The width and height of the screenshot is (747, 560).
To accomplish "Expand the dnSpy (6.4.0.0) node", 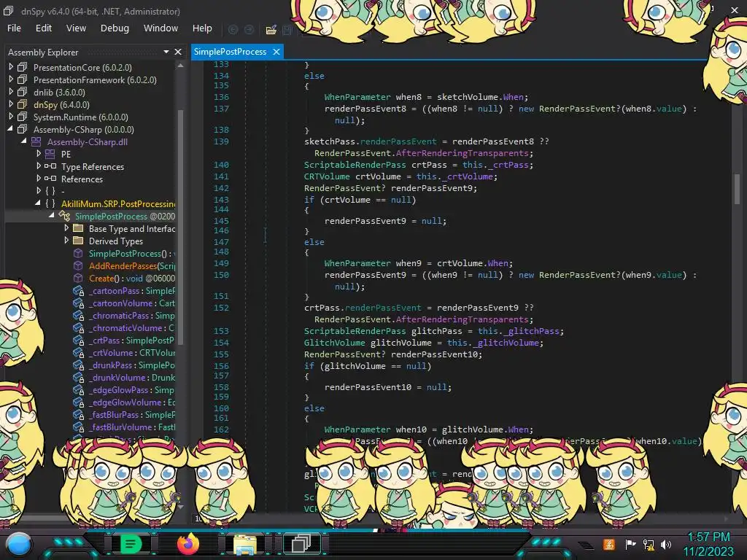I will [x=11, y=104].
